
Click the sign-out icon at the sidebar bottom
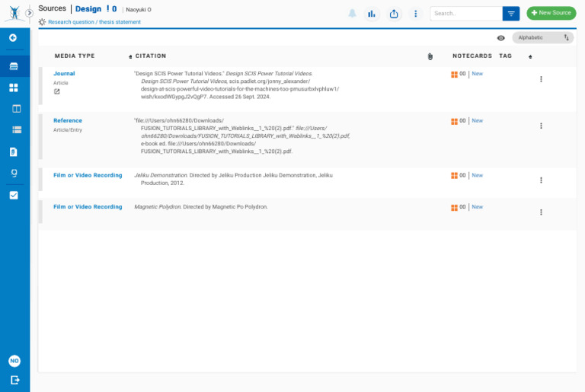14,380
